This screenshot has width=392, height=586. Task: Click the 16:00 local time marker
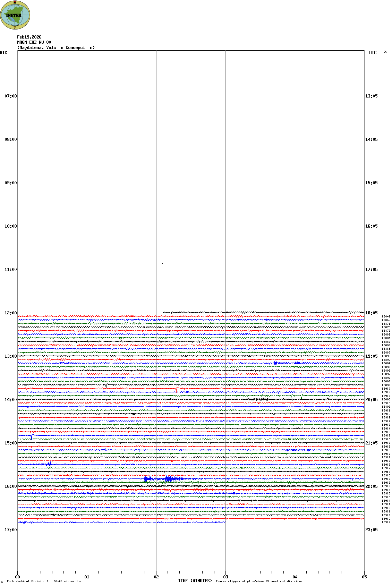point(10,486)
